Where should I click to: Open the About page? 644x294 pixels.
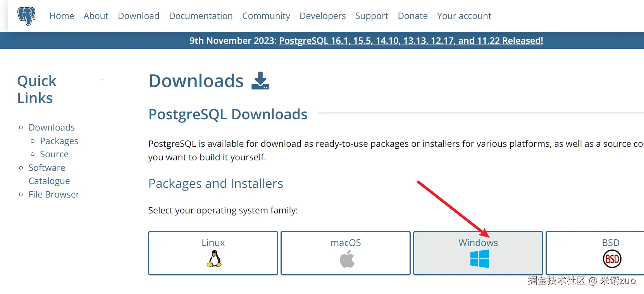pyautogui.click(x=96, y=16)
